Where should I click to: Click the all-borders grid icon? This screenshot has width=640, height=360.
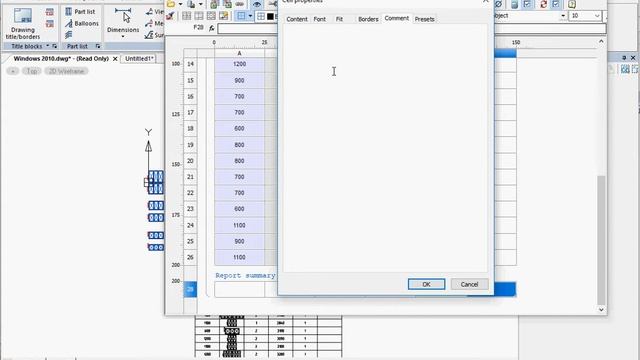(x=261, y=16)
